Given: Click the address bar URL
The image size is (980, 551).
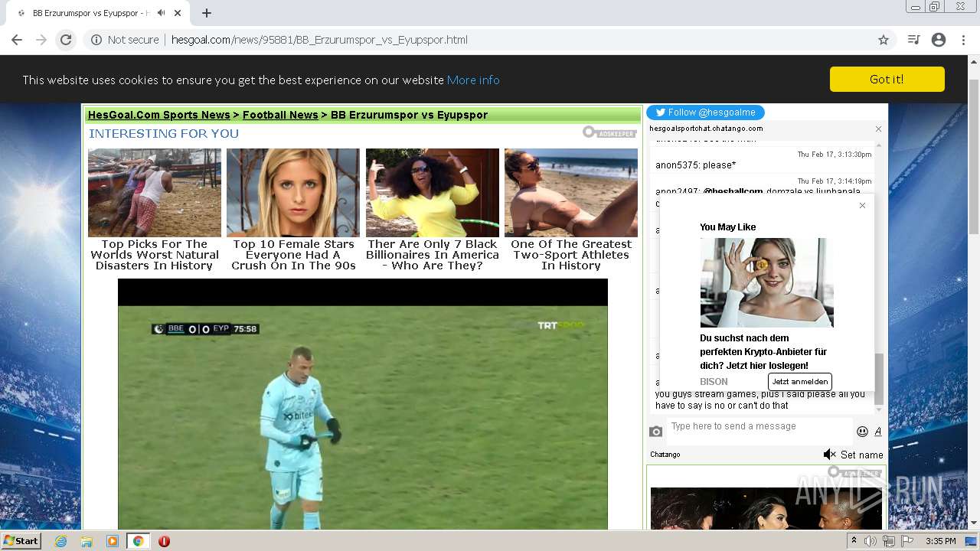Looking at the screenshot, I should click(x=319, y=40).
